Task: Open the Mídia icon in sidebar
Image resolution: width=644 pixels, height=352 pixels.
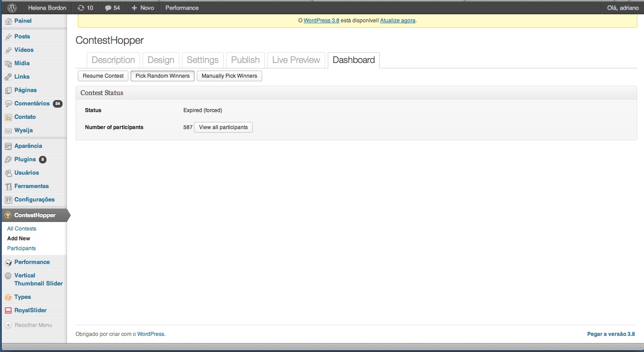Action: click(8, 63)
